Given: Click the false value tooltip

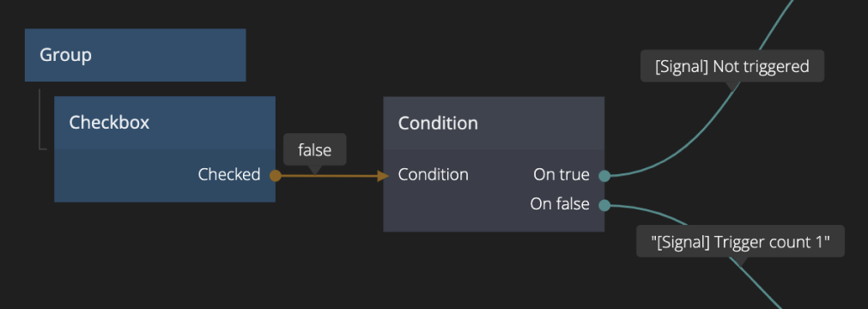Looking at the screenshot, I should click(x=315, y=149).
